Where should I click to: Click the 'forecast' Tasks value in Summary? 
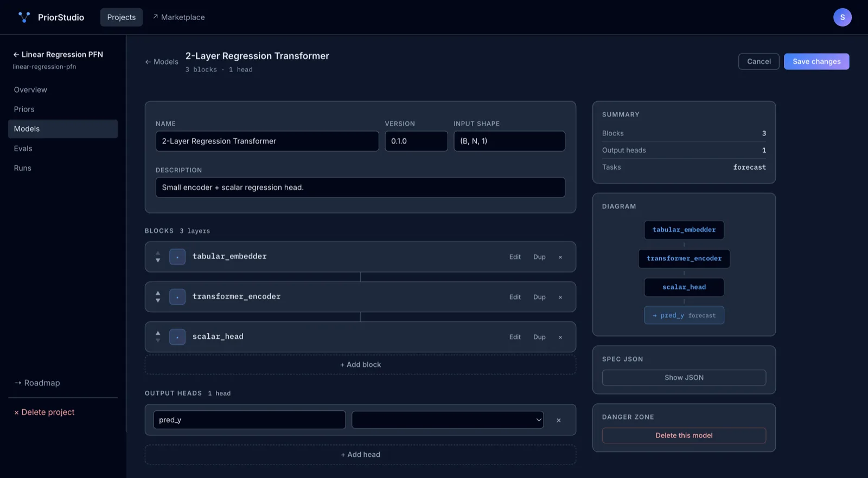click(750, 167)
